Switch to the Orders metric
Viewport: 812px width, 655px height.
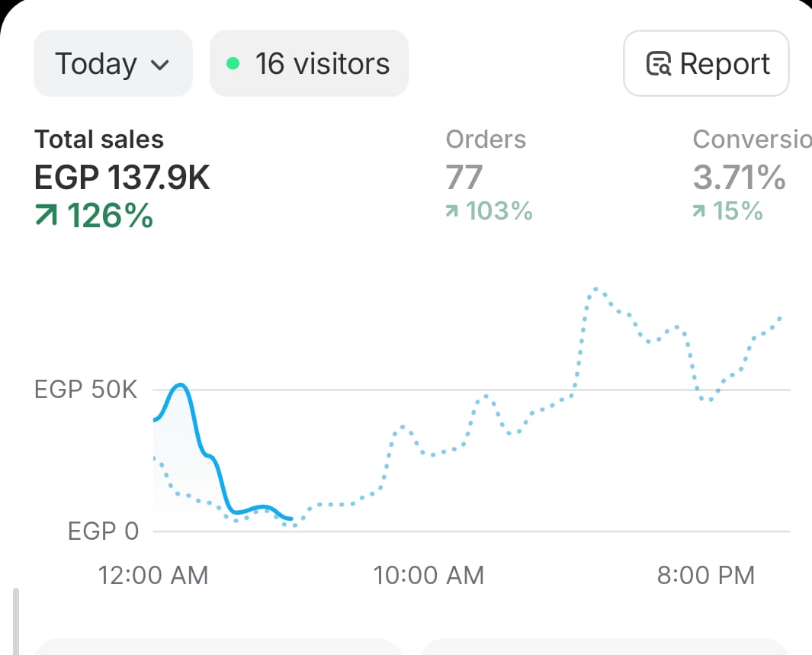pos(486,140)
